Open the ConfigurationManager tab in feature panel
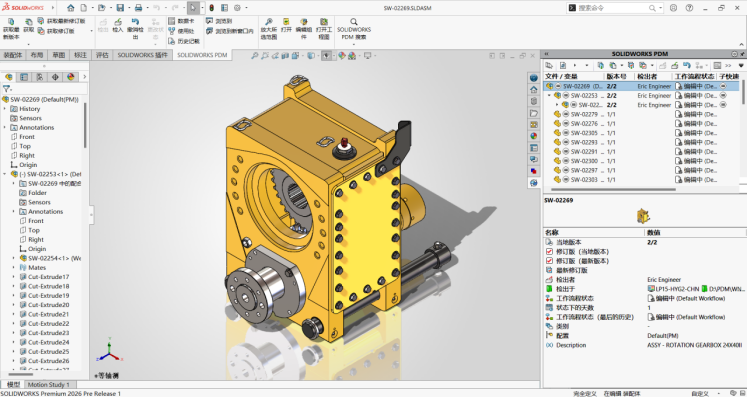 click(x=40, y=77)
